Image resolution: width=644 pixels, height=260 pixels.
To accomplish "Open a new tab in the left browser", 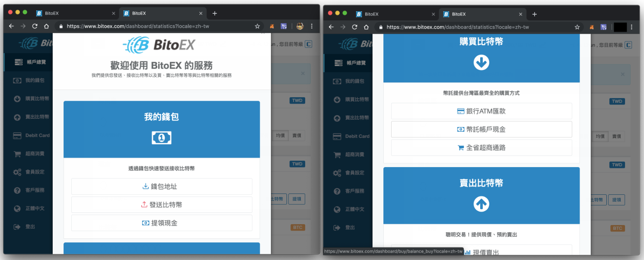I will click(x=214, y=13).
